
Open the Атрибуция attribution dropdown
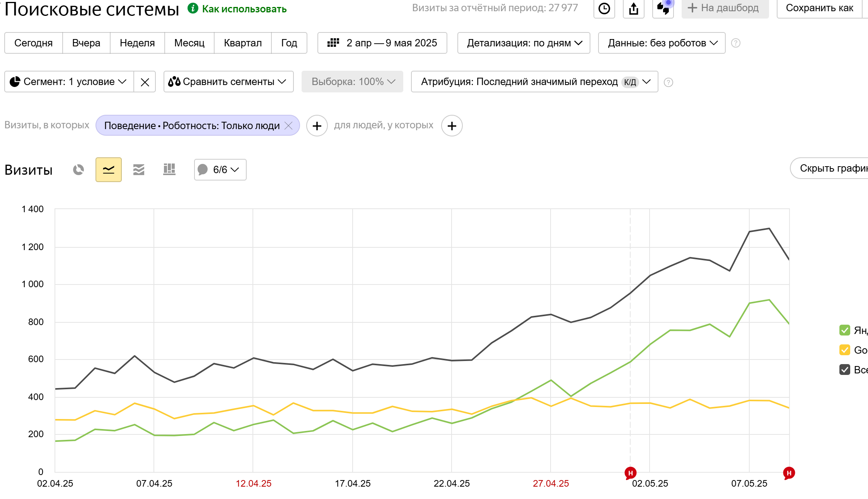pos(534,82)
